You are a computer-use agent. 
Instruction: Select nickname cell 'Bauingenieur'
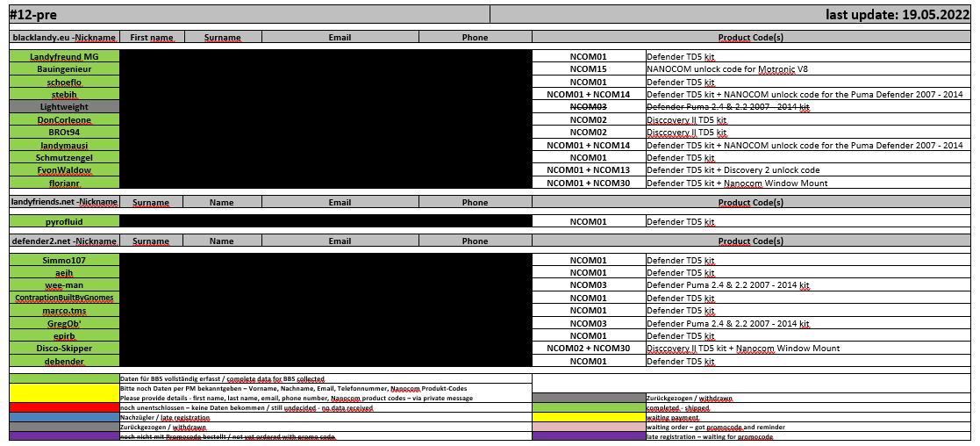[64, 68]
